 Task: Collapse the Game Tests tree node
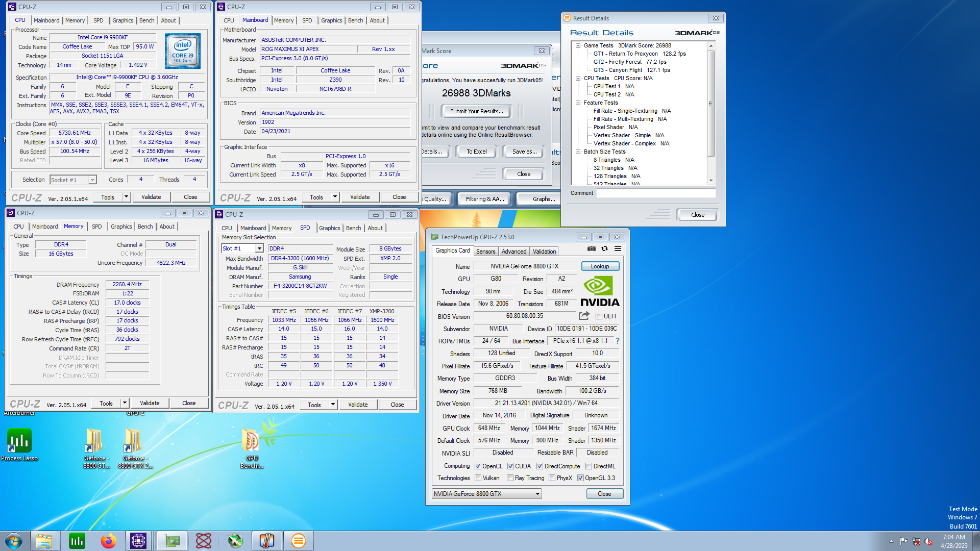point(578,45)
